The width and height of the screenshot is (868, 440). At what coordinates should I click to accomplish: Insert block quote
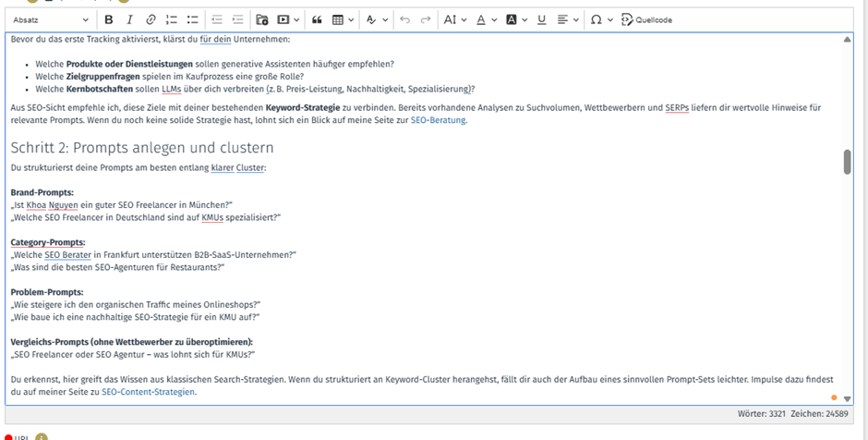(317, 19)
